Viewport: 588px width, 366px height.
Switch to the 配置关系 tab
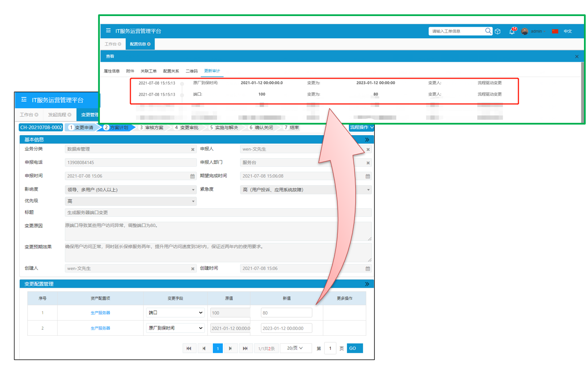click(171, 71)
